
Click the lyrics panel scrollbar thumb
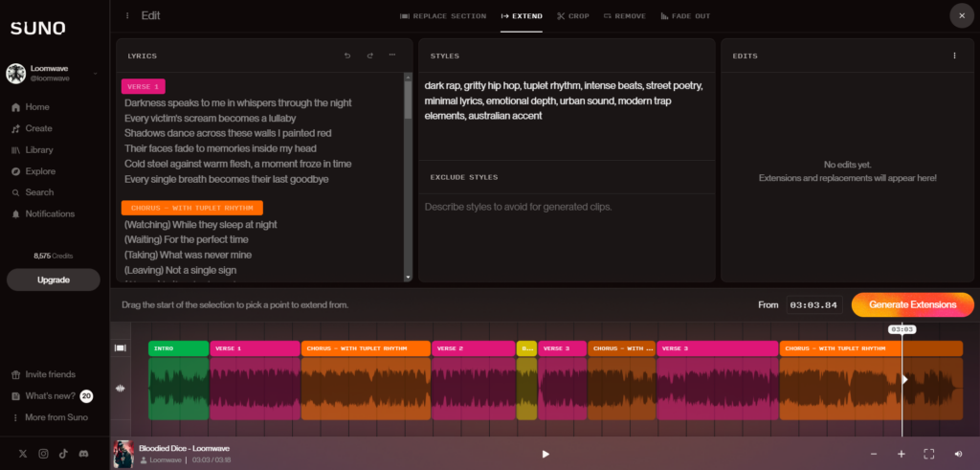click(408, 99)
